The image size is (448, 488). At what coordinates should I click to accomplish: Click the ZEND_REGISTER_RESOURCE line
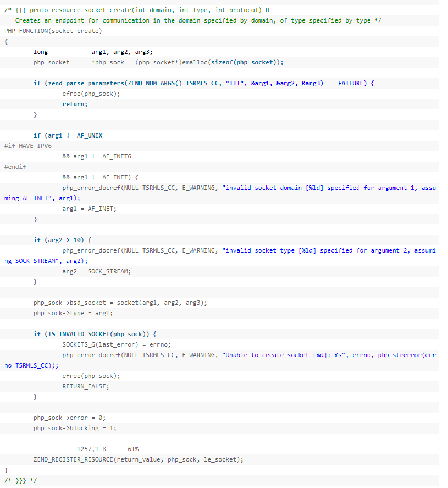[137, 459]
